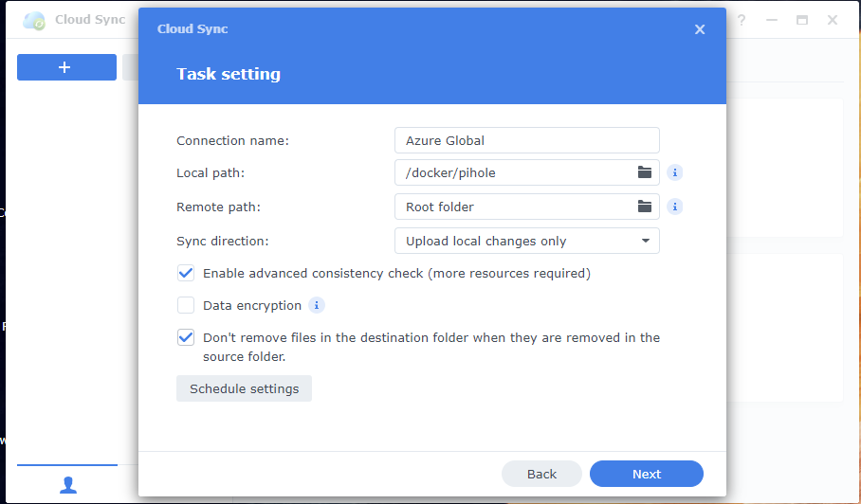Go Back to the previous step
Image resolution: width=861 pixels, height=504 pixels.
(541, 474)
